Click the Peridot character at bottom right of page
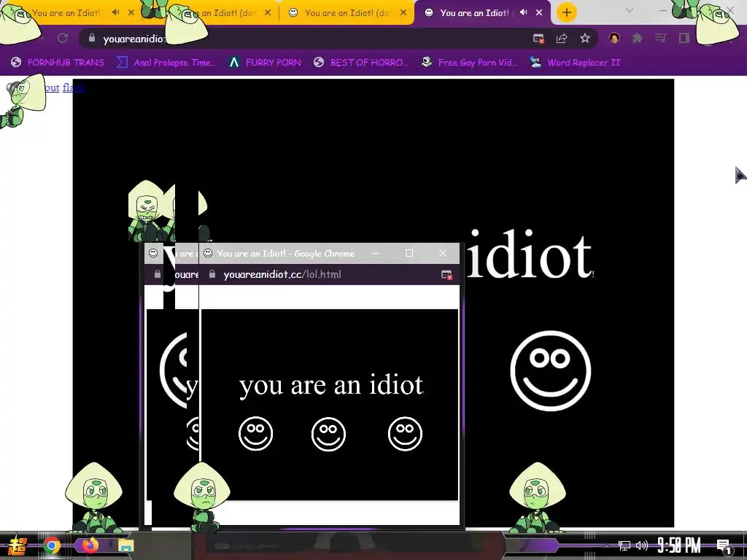This screenshot has width=747, height=560. pyautogui.click(x=536, y=497)
